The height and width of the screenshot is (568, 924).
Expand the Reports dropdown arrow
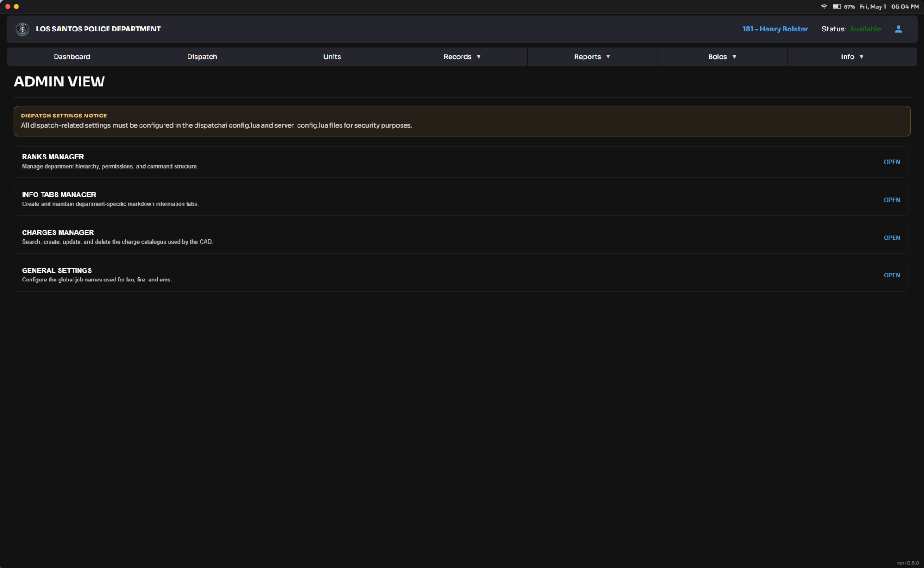tap(608, 57)
